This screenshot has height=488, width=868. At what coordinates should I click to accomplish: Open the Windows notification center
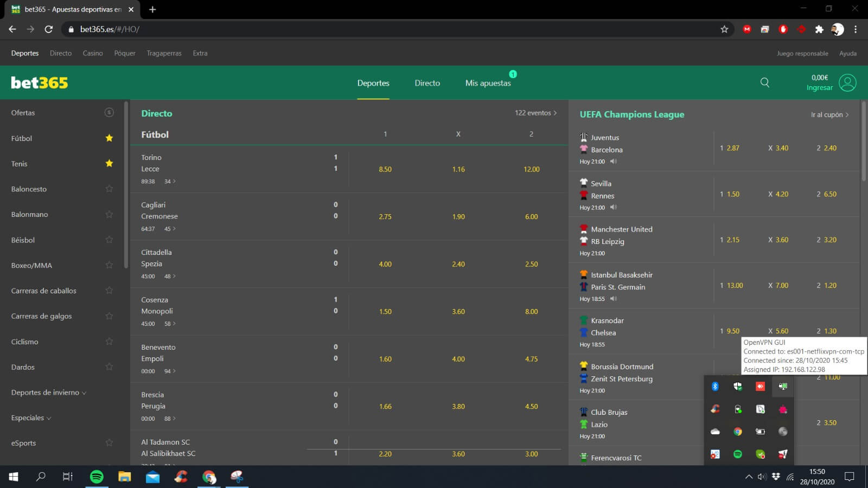coord(850,477)
